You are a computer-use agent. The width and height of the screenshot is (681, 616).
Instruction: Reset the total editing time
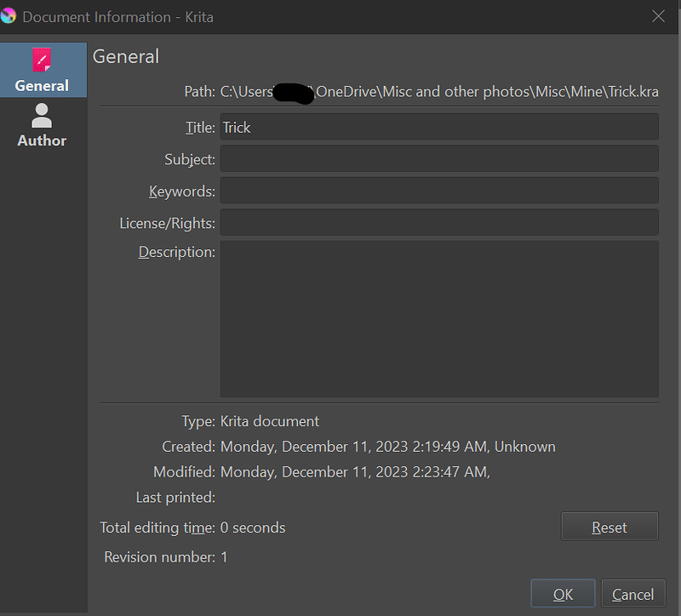[x=609, y=527]
